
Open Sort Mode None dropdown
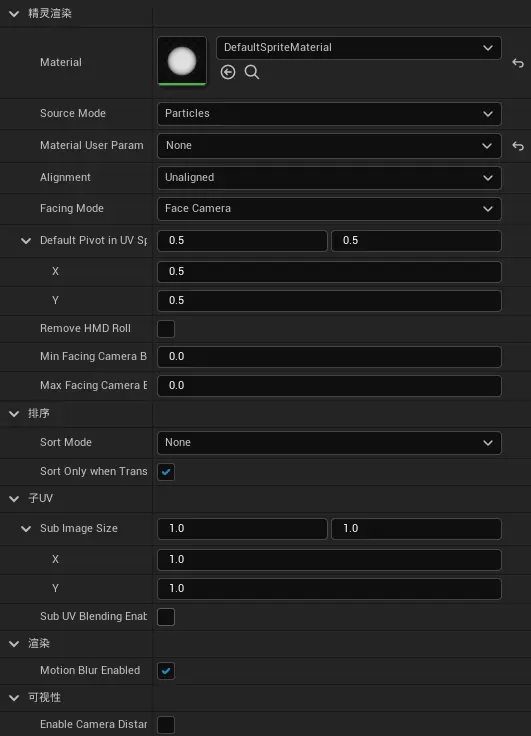(x=329, y=443)
